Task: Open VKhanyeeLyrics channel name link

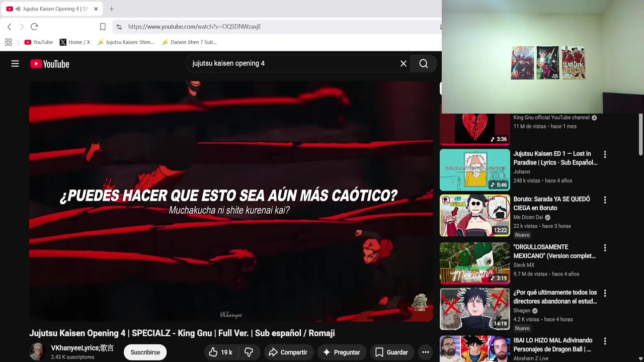Action: pos(83,348)
